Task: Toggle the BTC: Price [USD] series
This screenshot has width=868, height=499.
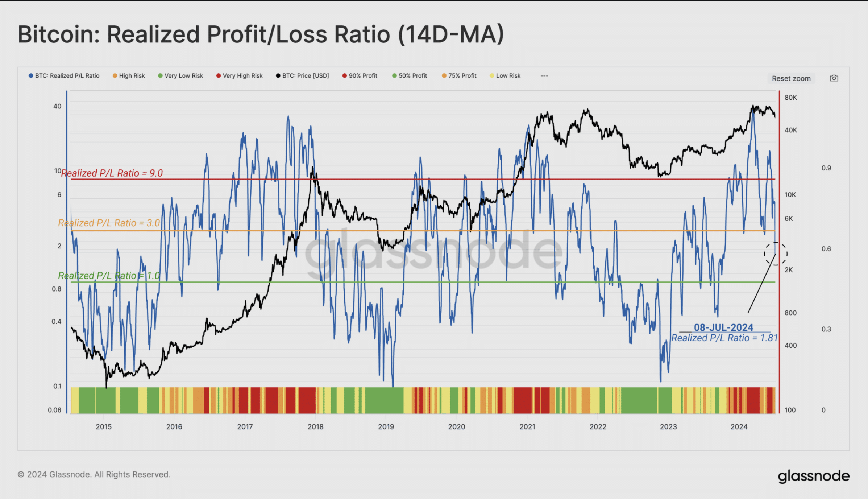Action: (302, 76)
